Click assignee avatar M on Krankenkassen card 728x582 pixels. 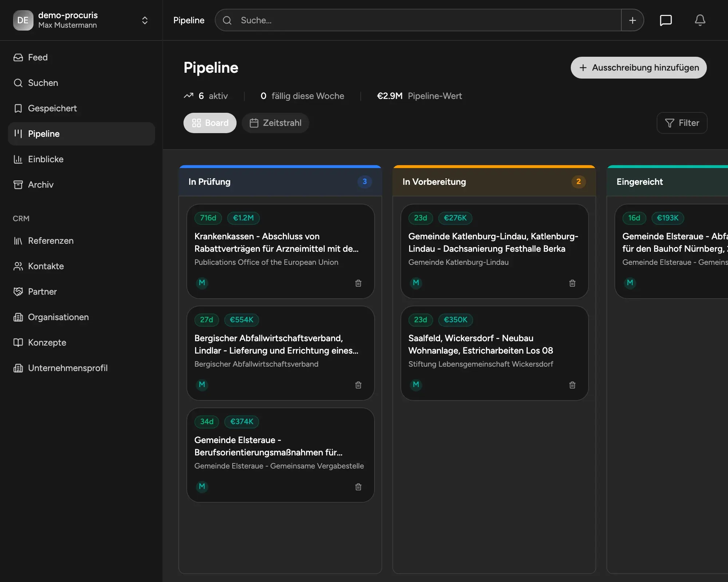tap(202, 283)
